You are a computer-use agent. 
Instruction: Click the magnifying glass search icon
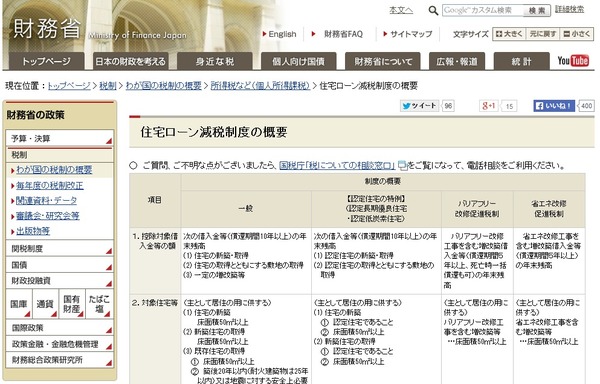tap(433, 10)
